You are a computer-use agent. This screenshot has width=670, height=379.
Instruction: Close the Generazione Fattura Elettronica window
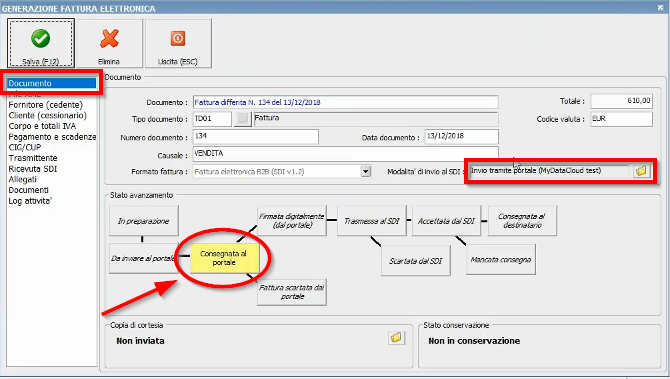coord(661,7)
